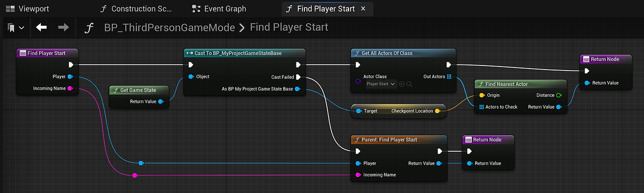The height and width of the screenshot is (193, 644).
Task: Select the pink Incoming Name reroute node
Action: pyautogui.click(x=134, y=175)
